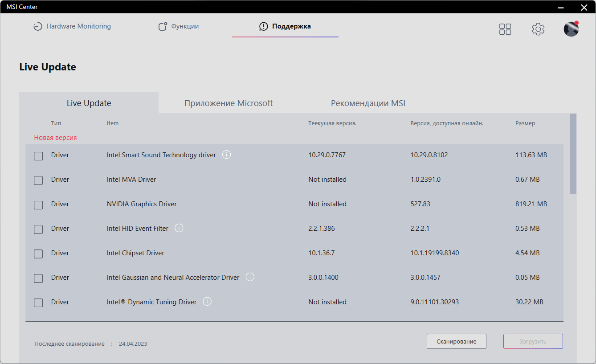Open the Рекомендации MSI tab
596x364 pixels.
click(368, 103)
